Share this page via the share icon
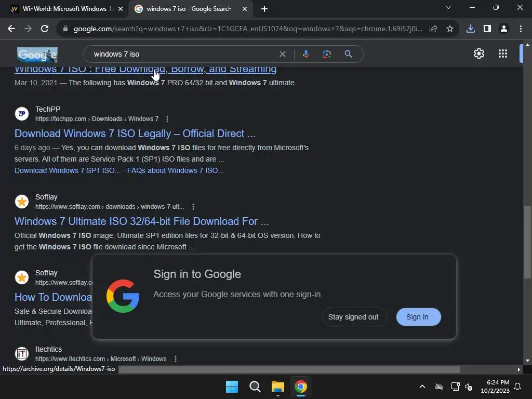The height and width of the screenshot is (399, 532). pos(433,29)
